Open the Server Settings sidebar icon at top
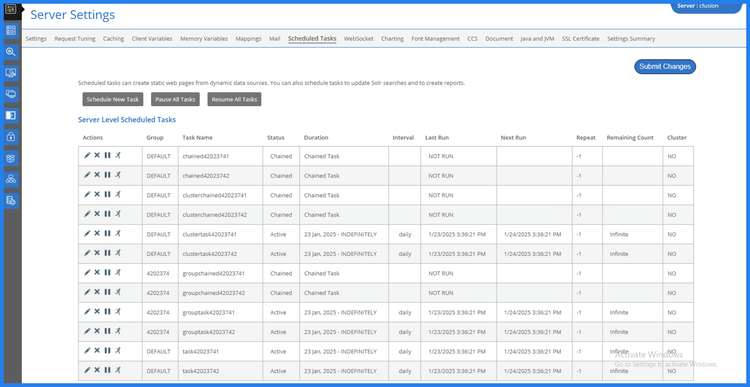Screen dimensions: 750x387 point(11,9)
